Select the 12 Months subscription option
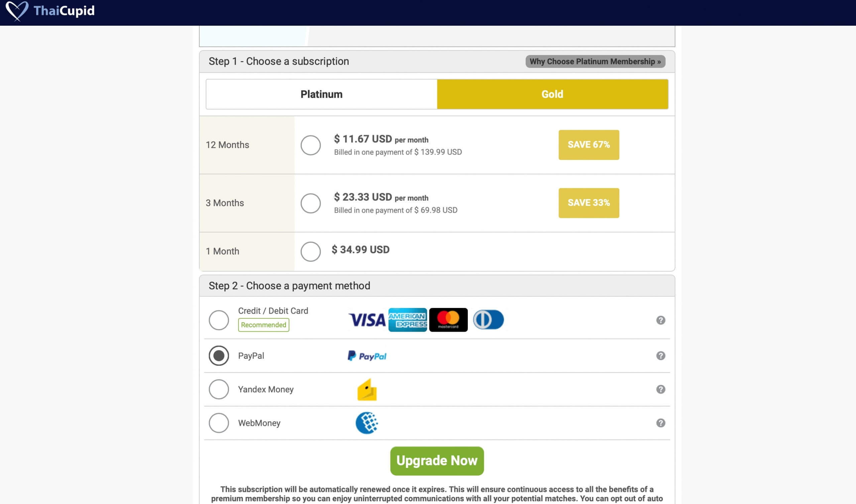856x504 pixels. [x=311, y=145]
